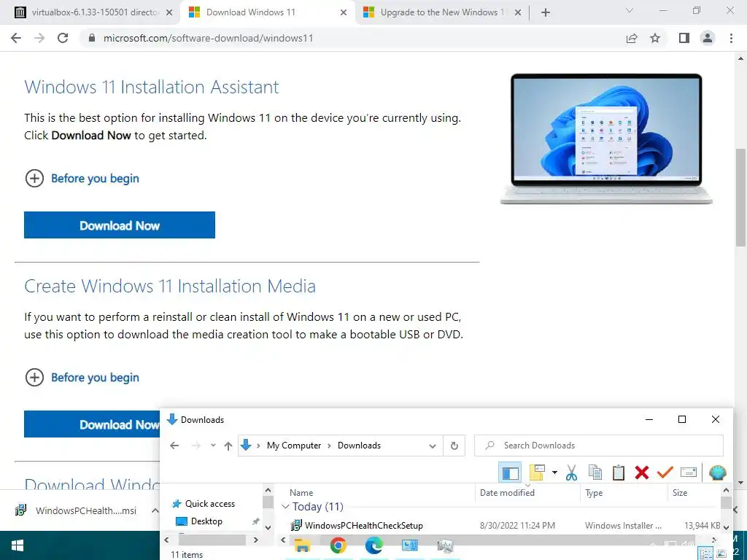Switch Explorer to large thumbnails view icon

click(x=721, y=554)
